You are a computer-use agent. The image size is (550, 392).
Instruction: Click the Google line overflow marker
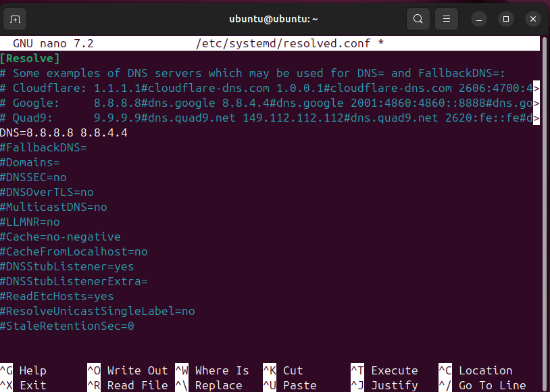click(x=536, y=103)
